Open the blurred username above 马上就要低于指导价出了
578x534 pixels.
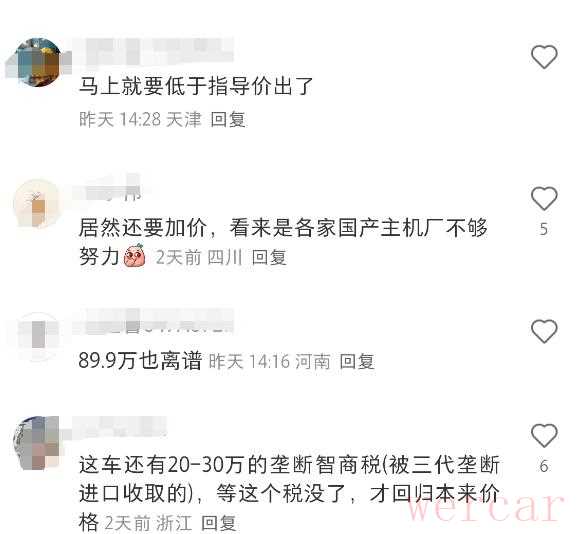(155, 50)
